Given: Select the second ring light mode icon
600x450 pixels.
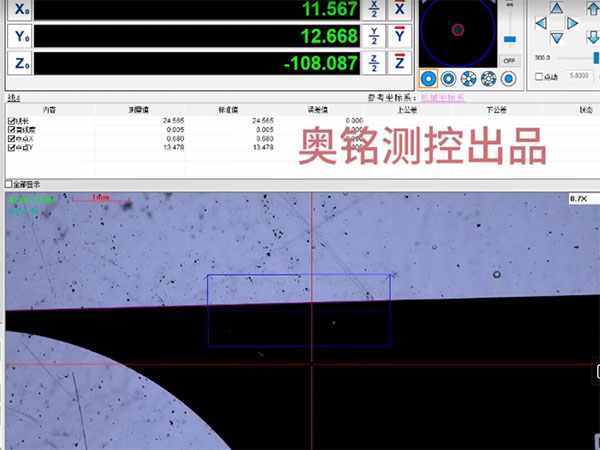Looking at the screenshot, I should [x=448, y=77].
